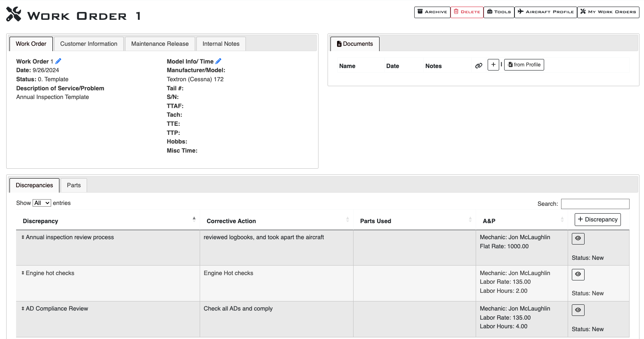
Task: Edit Work Order 1 via pencil icon
Action: pyautogui.click(x=58, y=61)
